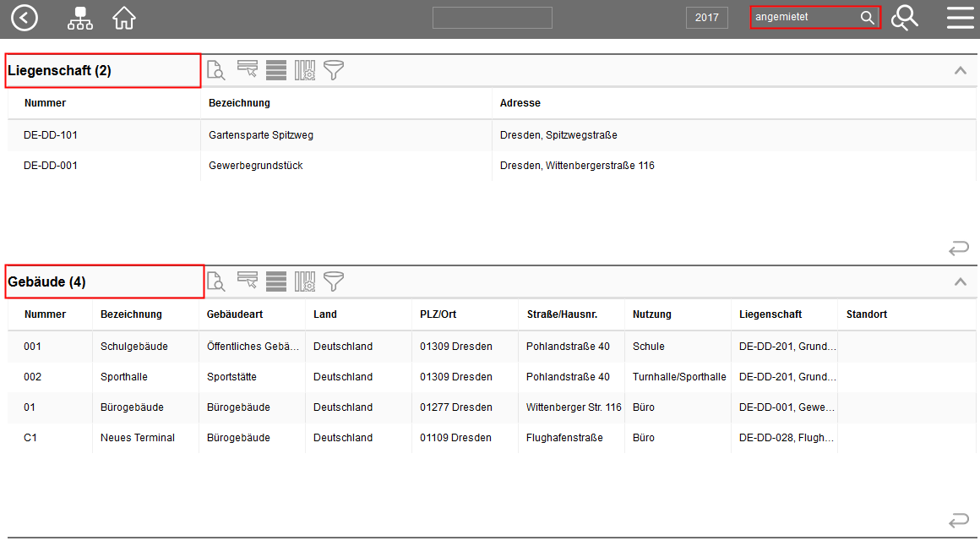
Task: Click the search field containing angemietet
Action: click(803, 18)
